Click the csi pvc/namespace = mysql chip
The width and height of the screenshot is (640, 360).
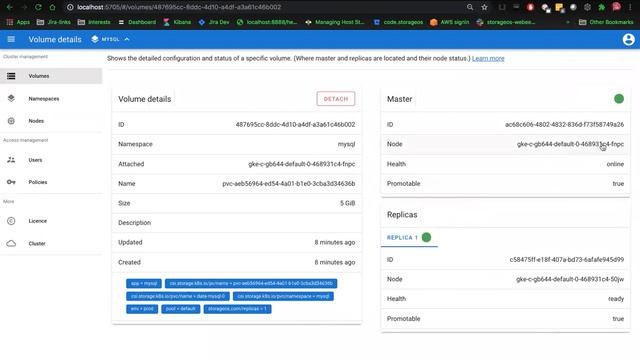[x=283, y=296]
